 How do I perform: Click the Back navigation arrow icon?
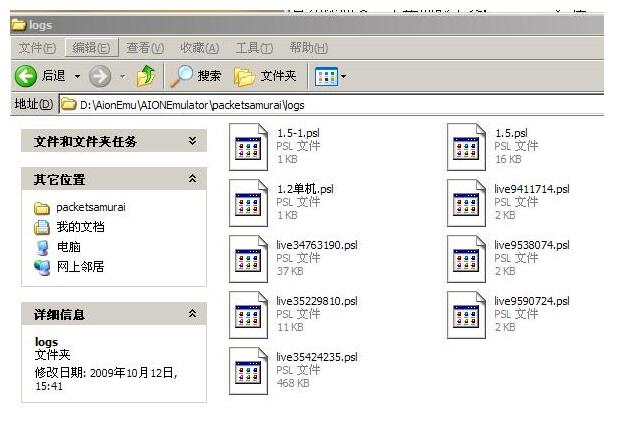click(26, 75)
